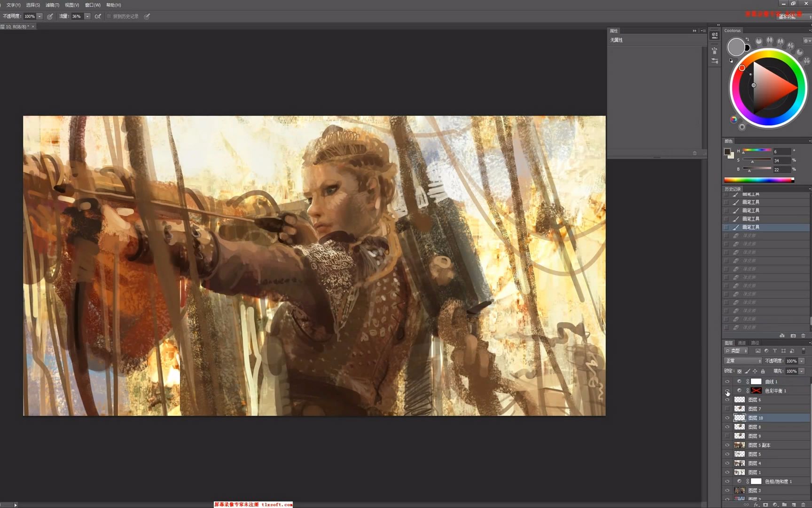Open the workspace switcher dropdown
Screen dimensions: 812x508
pyautogui.click(x=793, y=16)
